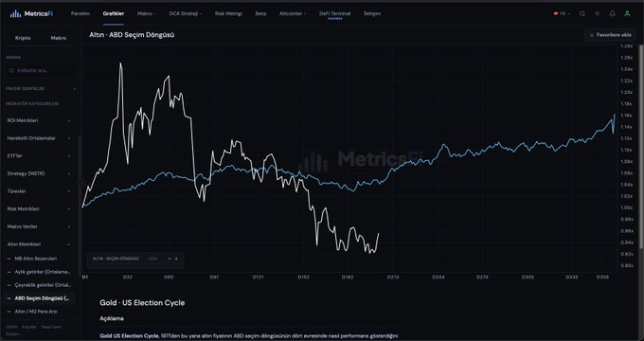Click the Gold · US Election Cycle heading

pyautogui.click(x=142, y=303)
